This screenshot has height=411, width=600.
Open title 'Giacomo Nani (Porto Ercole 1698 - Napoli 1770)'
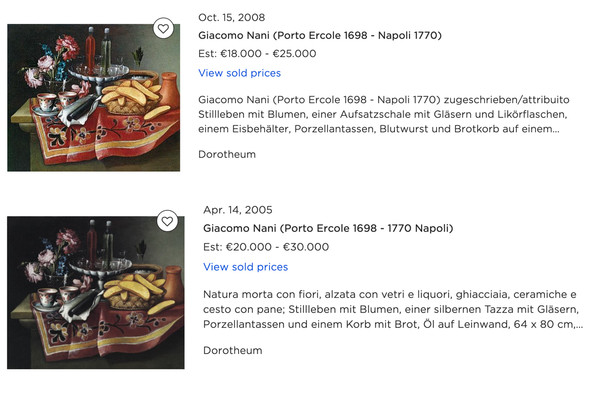[x=320, y=35]
